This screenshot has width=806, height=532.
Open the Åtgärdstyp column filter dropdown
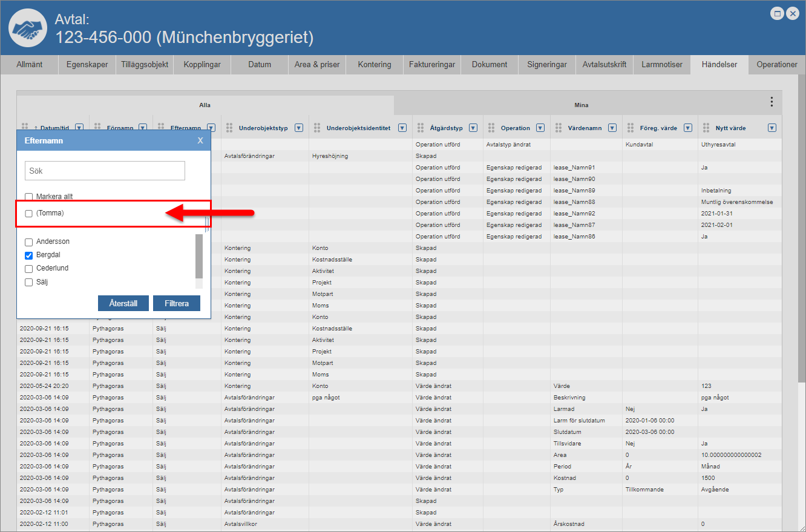(x=473, y=128)
